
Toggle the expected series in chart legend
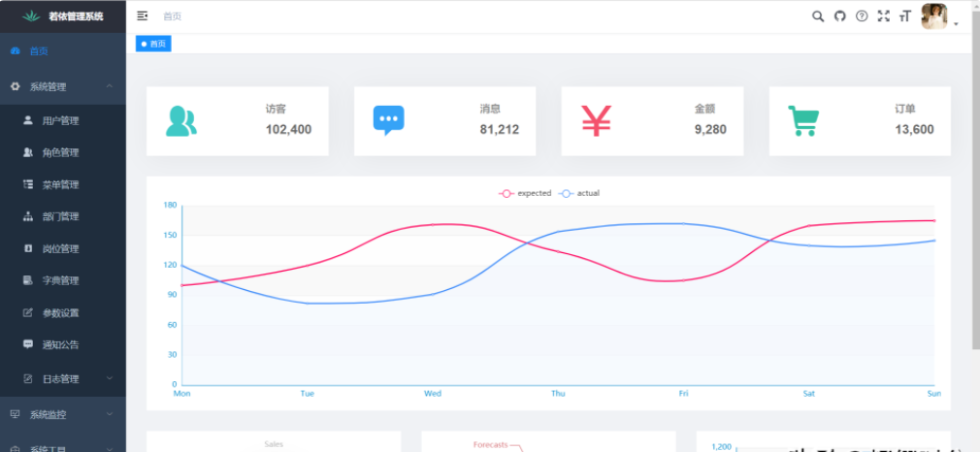point(525,193)
